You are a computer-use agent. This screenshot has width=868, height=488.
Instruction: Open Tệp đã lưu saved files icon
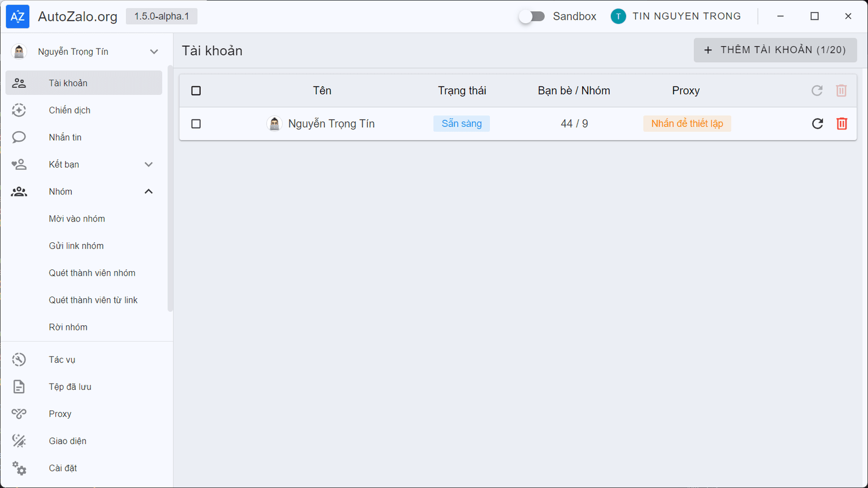click(19, 387)
